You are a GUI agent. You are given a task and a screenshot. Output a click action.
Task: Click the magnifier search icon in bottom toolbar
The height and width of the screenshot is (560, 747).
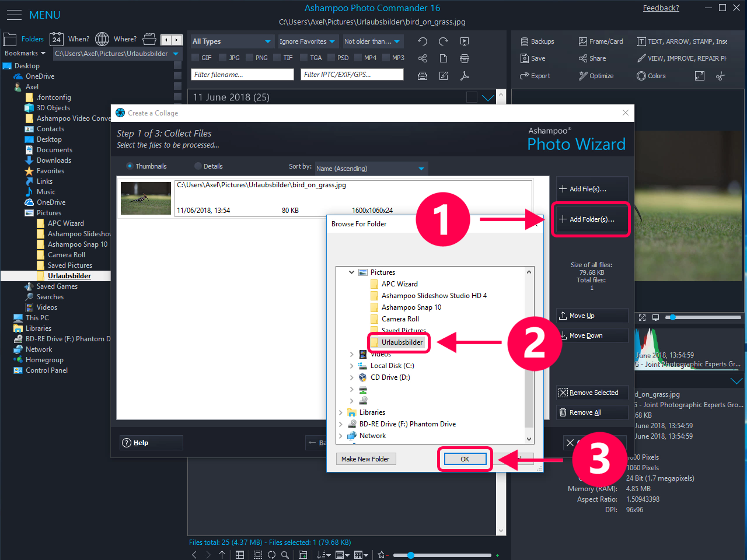pos(285,555)
